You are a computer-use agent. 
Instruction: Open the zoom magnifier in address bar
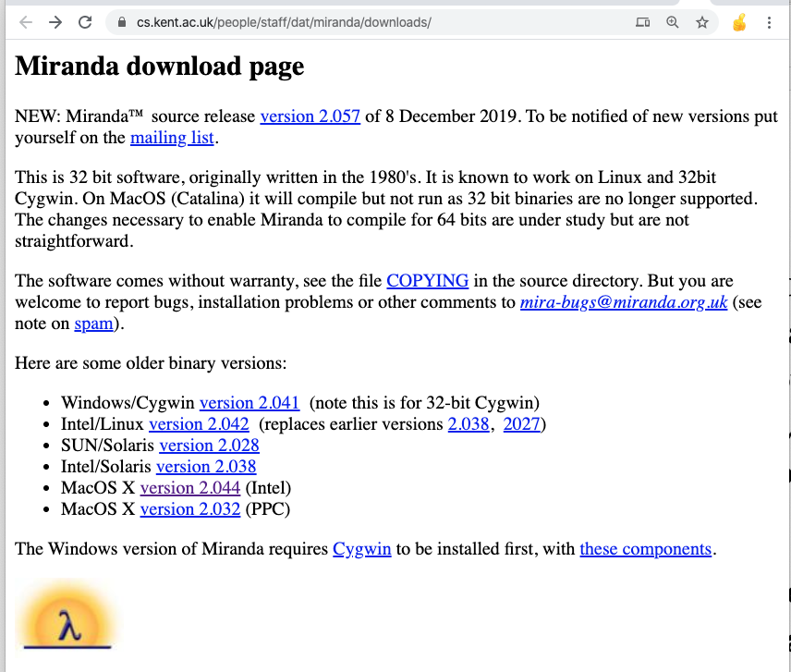(673, 22)
